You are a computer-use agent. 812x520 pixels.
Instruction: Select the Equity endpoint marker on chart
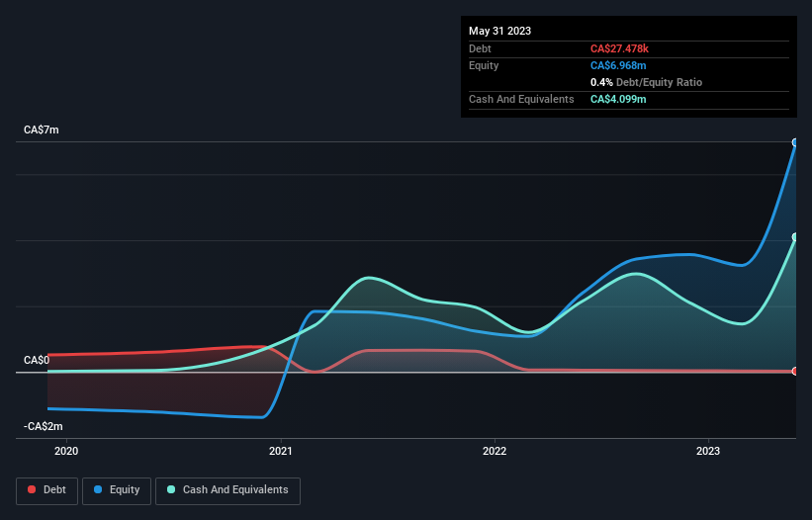795,142
